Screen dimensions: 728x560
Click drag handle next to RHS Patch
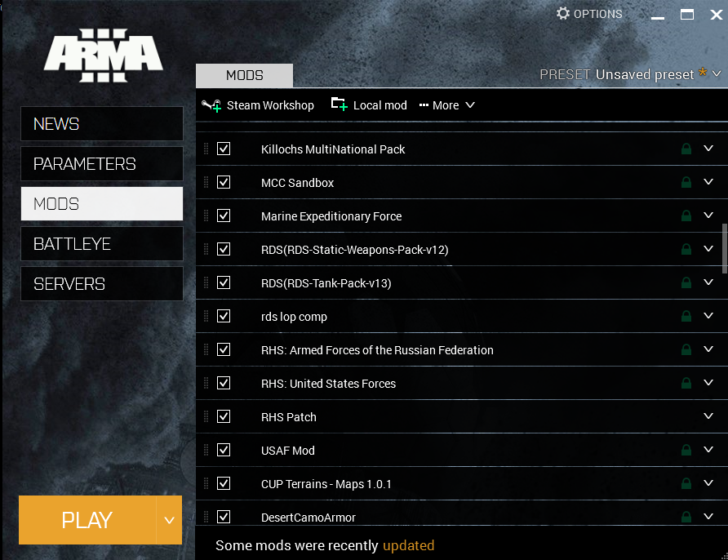[206, 417]
